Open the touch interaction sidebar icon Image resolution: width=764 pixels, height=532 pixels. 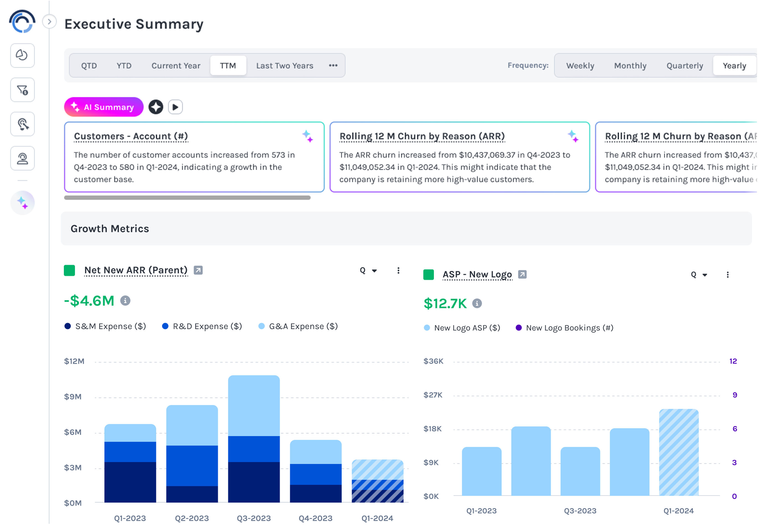pyautogui.click(x=22, y=124)
